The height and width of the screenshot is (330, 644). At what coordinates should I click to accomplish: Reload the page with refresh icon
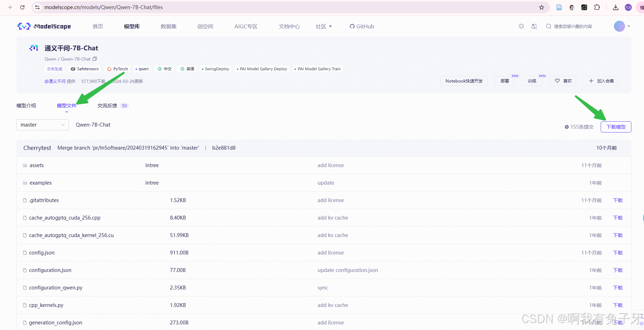click(22, 7)
